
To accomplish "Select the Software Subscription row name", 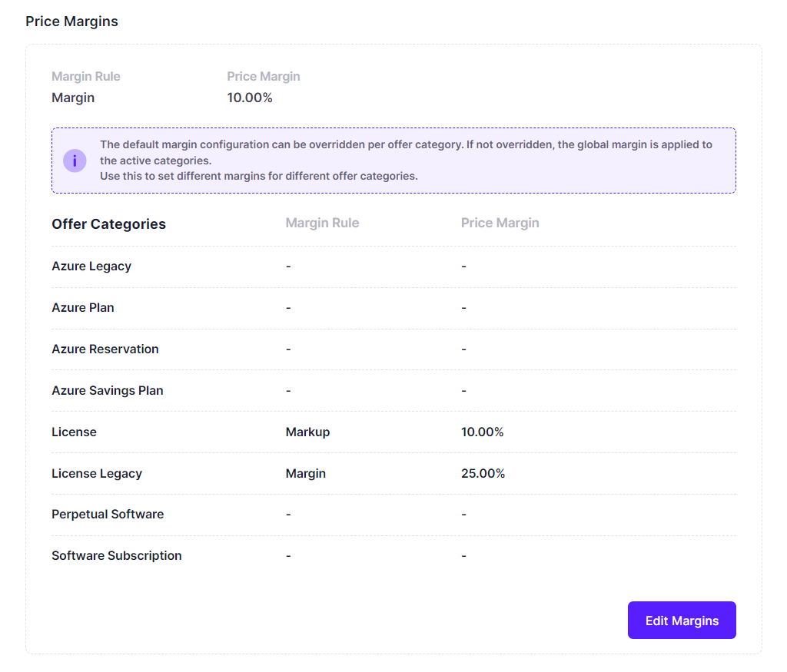I will 117,556.
